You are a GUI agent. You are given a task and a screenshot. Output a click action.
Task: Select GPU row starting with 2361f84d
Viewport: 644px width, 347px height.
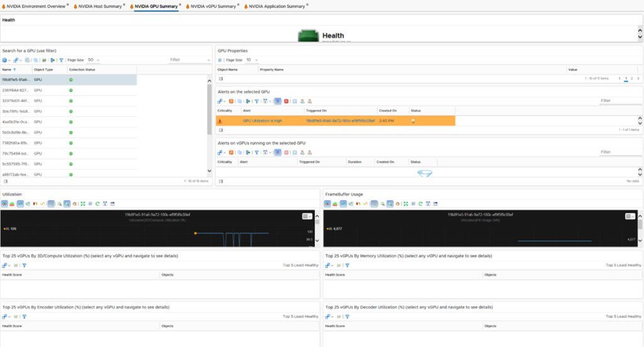pyautogui.click(x=69, y=90)
